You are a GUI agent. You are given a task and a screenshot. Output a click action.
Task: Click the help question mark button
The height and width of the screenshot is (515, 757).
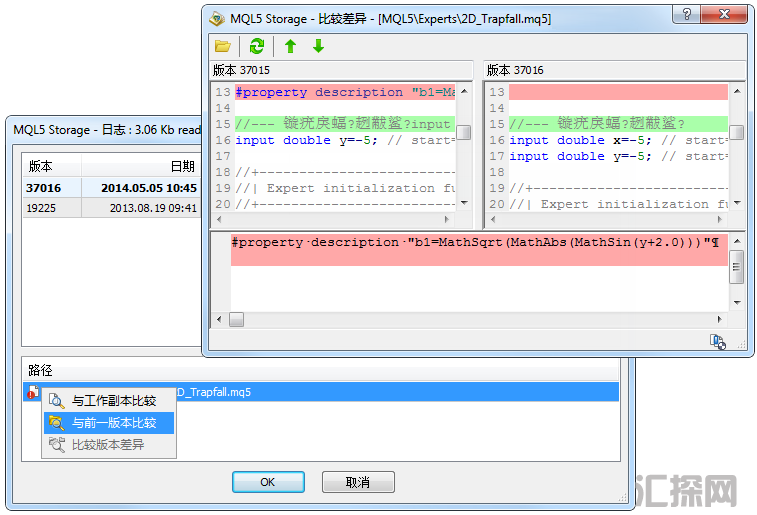685,16
